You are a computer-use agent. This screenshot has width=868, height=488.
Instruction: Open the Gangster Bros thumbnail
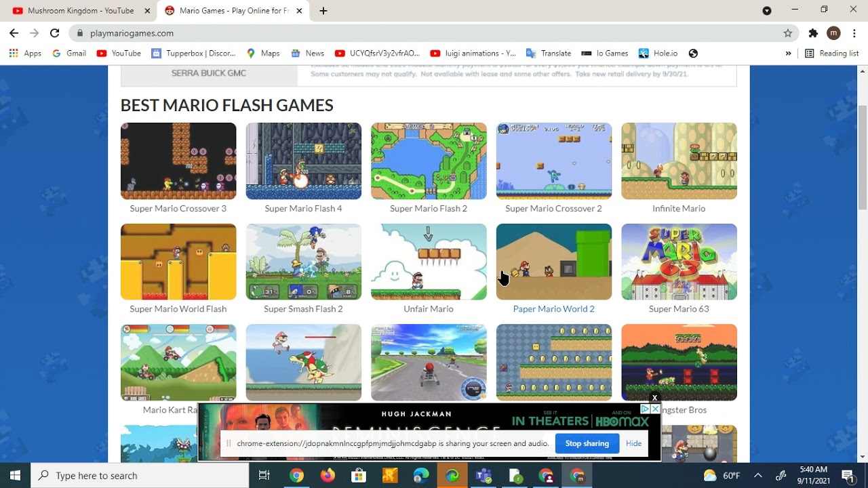(x=679, y=363)
